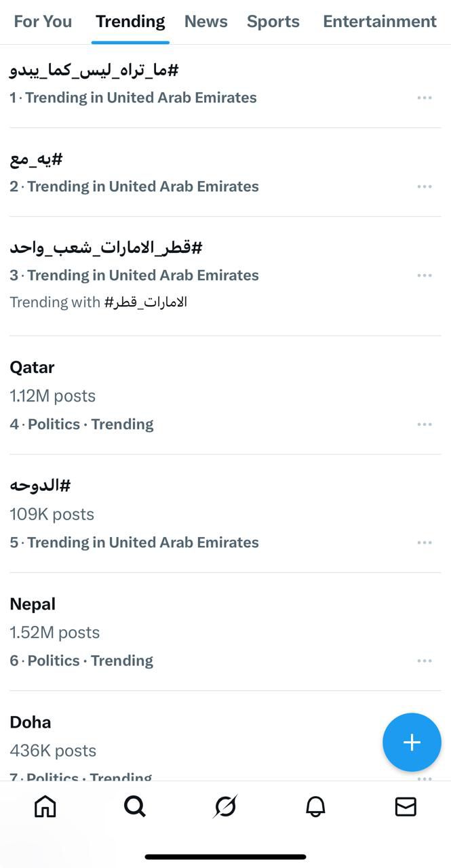Switch to the Sports tab
Screen dimensions: 451x868
tap(273, 21)
